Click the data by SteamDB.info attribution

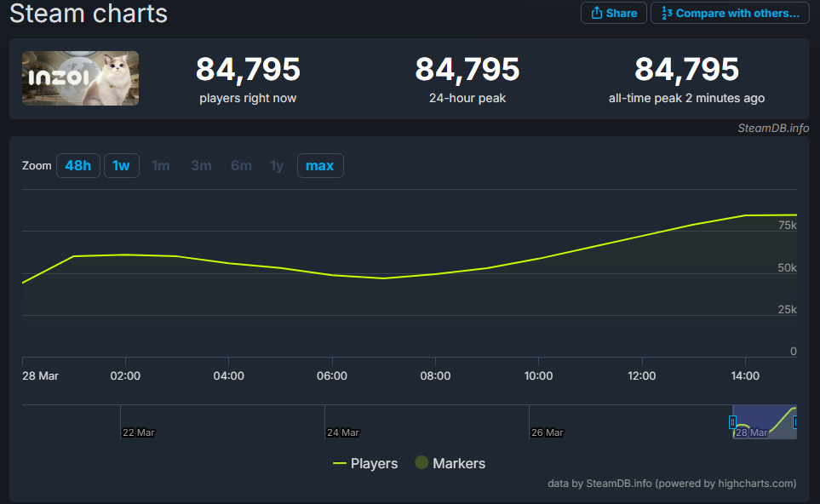tap(672, 483)
